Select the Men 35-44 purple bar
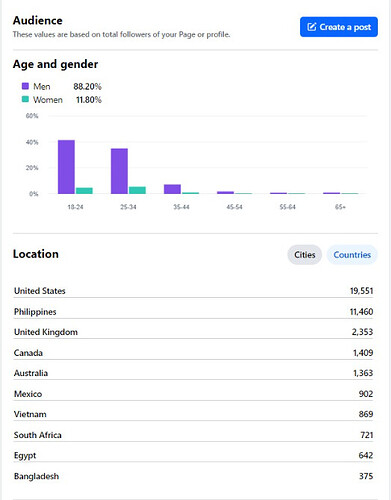The image size is (391, 500). (x=172, y=189)
